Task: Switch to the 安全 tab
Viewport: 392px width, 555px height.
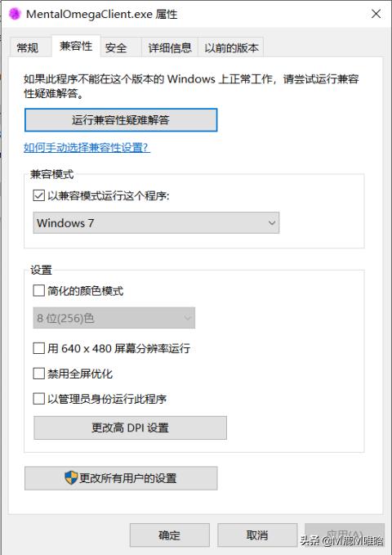Action: (x=116, y=47)
